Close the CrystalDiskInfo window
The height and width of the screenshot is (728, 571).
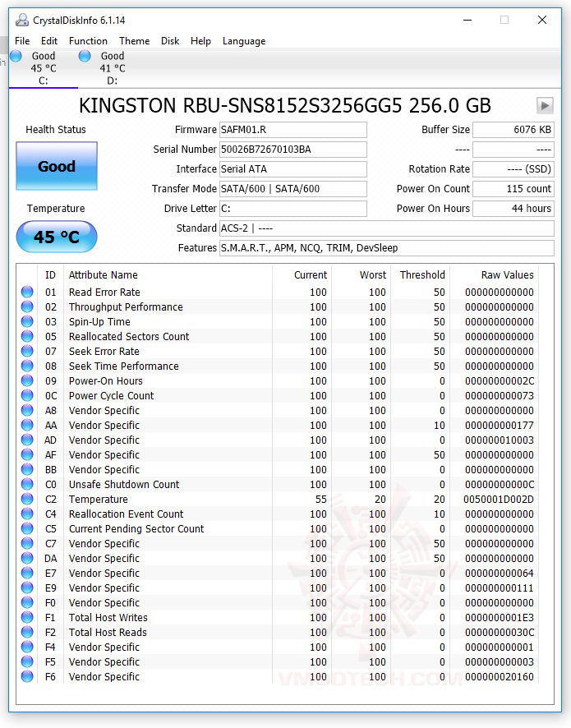[x=541, y=20]
